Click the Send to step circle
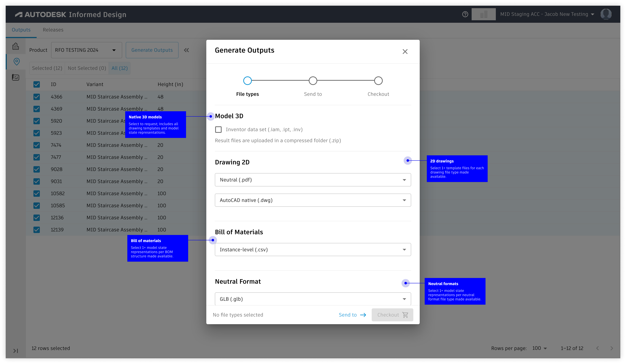Screen dimensions: 626x364 pos(313,81)
